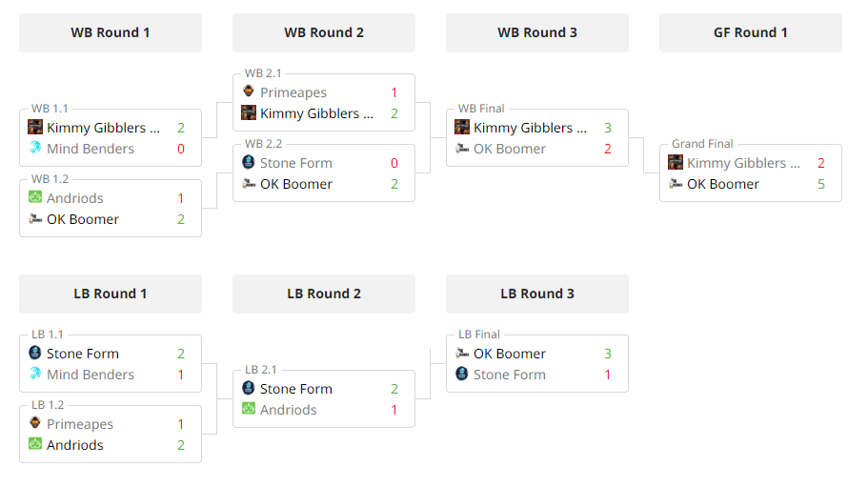Click Kimmy Gibblers logo in Grand Final
868x487 pixels.
click(676, 162)
